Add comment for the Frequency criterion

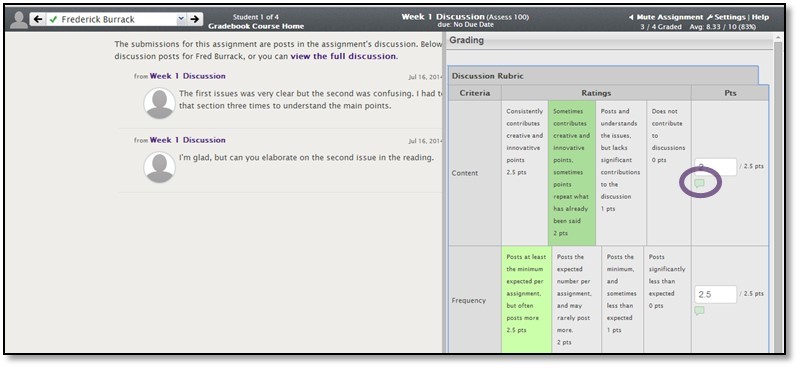(x=700, y=310)
